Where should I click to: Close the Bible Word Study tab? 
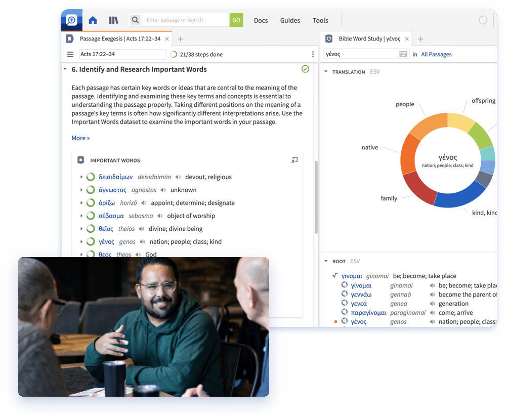tap(407, 39)
